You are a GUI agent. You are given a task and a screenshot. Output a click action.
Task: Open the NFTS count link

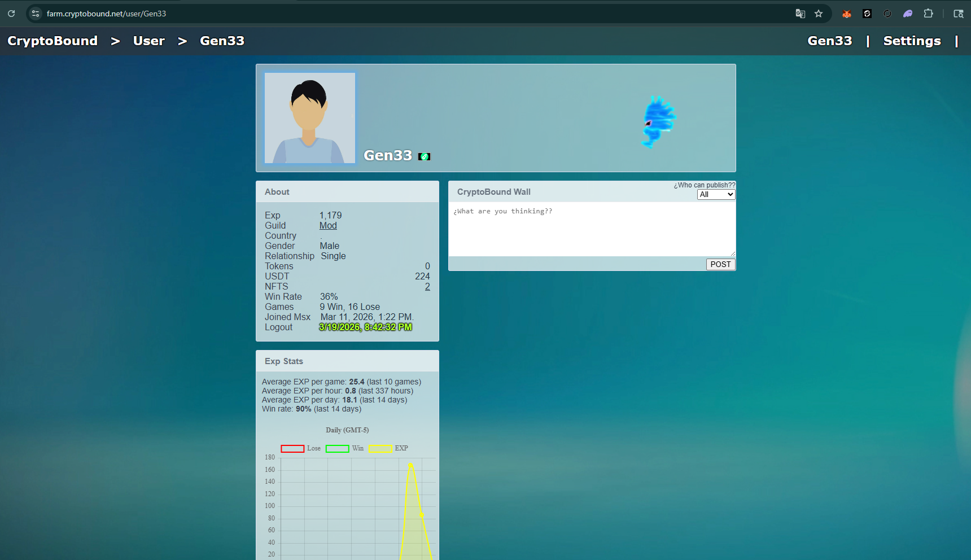point(427,286)
